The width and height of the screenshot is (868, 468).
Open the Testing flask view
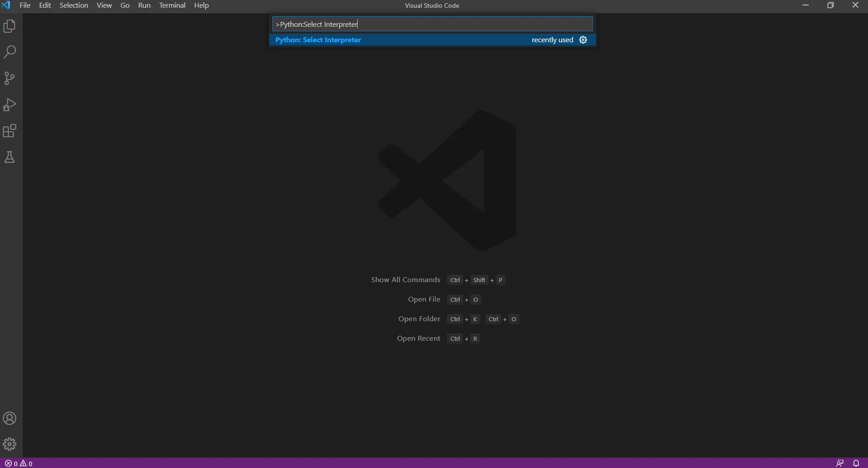(10, 157)
